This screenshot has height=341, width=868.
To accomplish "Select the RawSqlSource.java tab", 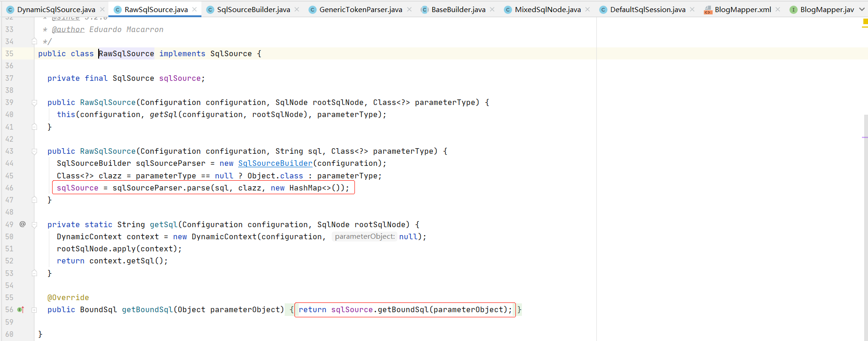I will point(156,9).
